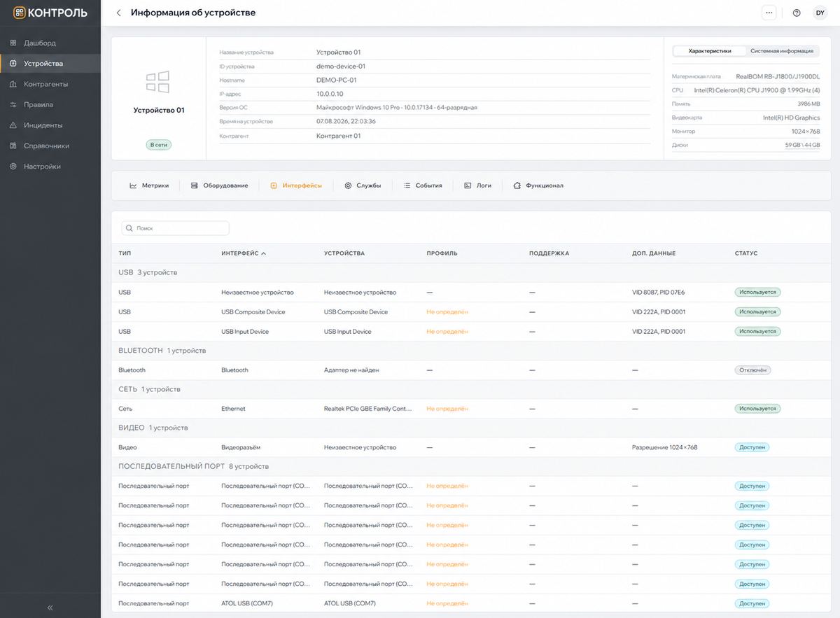Go to Контрагенты section

click(50, 84)
